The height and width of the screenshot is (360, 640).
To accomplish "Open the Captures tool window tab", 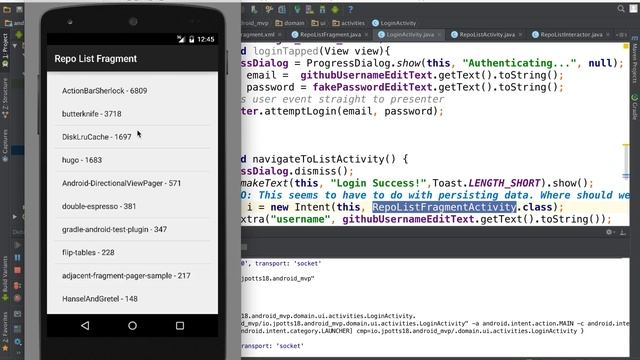I will tap(5, 145).
